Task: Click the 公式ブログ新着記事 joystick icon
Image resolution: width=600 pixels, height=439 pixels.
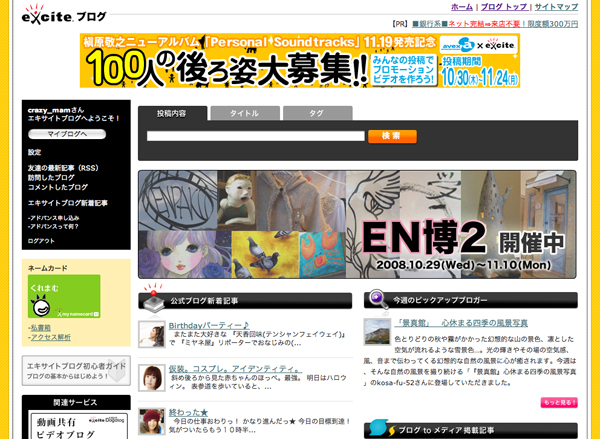Action: point(153,299)
